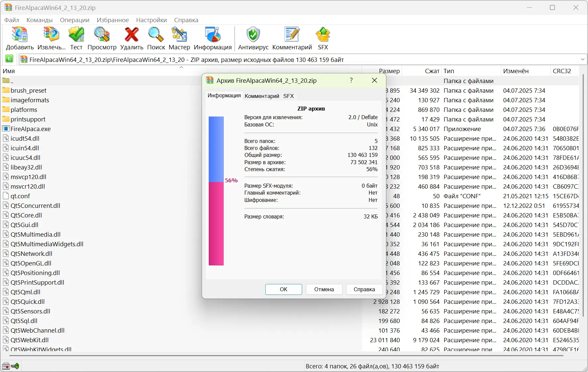The width and height of the screenshot is (588, 372).
Task: Click the horizontal scrollbar under the file list
Action: (287, 355)
